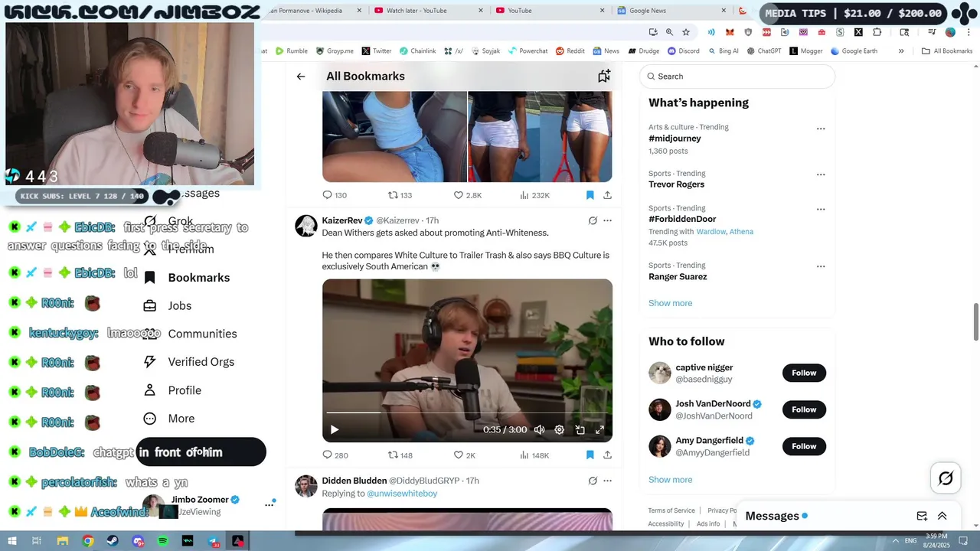Enter fullscreen on the KaizerRev video
980x551 pixels.
[599, 429]
